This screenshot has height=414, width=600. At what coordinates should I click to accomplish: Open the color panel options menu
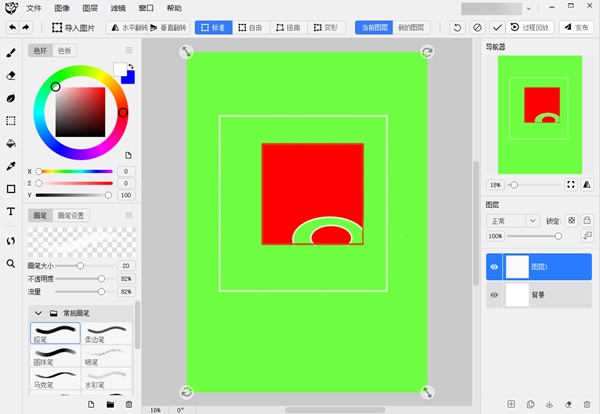128,156
